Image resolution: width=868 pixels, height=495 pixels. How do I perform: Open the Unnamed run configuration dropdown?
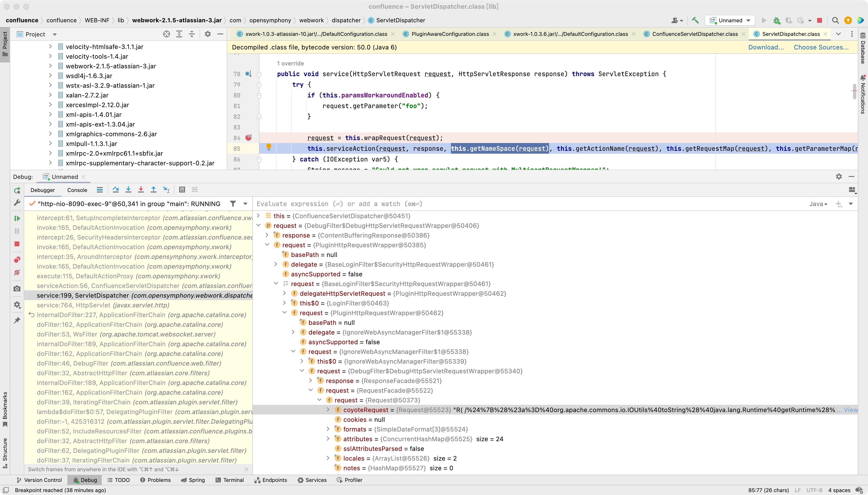click(x=730, y=20)
